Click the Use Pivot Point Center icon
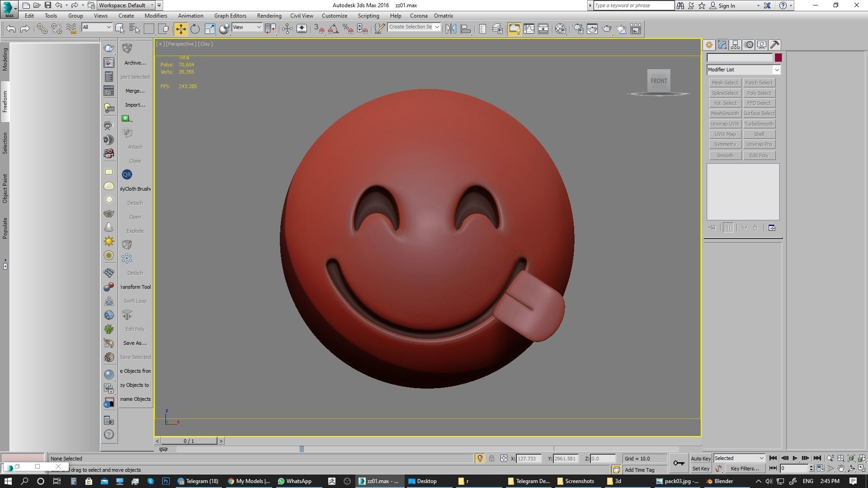Image resolution: width=868 pixels, height=488 pixels. (270, 29)
